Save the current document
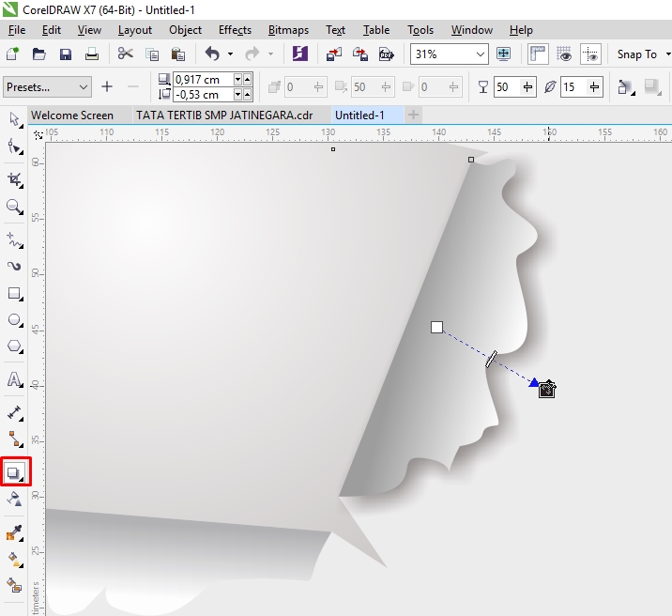The image size is (672, 616). 65,54
